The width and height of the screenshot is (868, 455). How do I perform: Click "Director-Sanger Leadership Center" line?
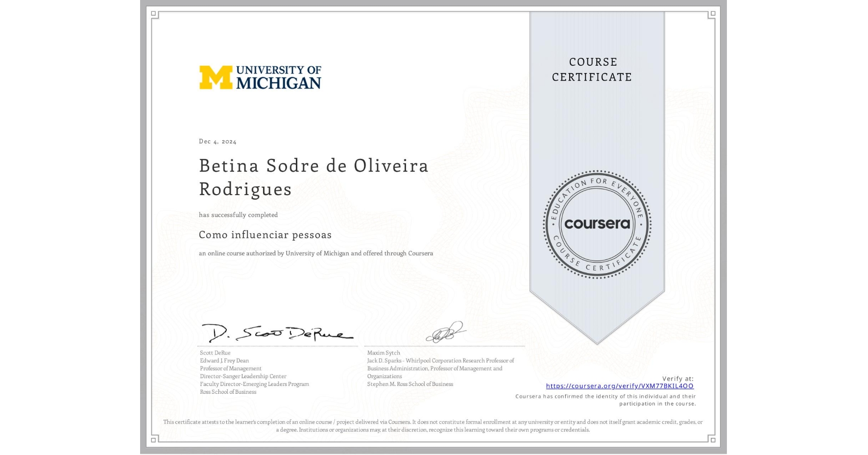click(x=243, y=376)
